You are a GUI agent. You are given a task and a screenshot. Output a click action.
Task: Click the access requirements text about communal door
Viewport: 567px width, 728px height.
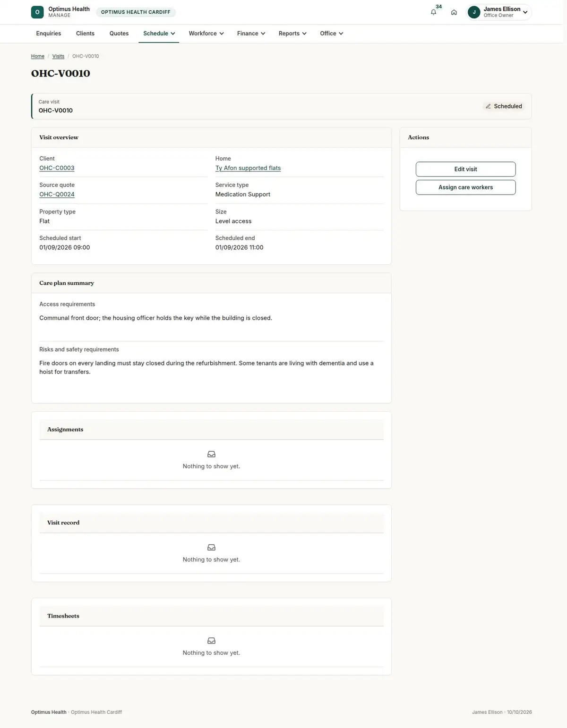pos(156,318)
